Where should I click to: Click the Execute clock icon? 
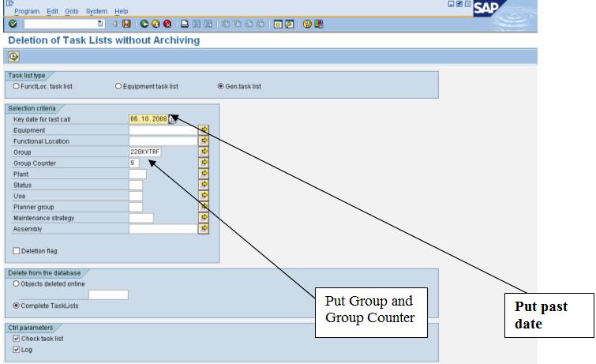13,57
